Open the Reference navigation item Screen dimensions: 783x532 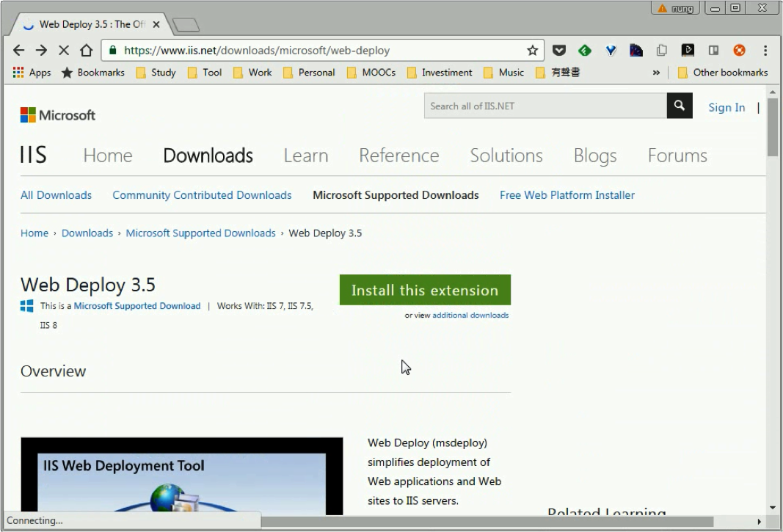[399, 156]
